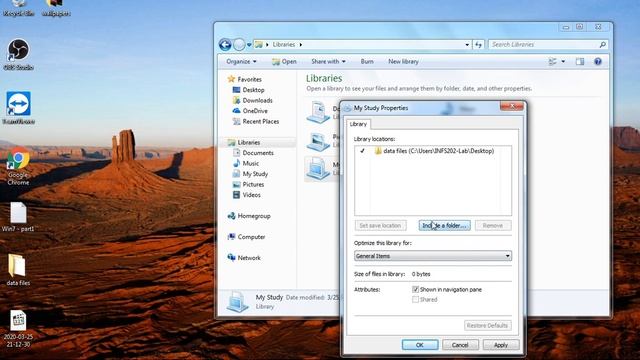Select Videos library in navigation pane
Image resolution: width=640 pixels, height=360 pixels.
(247, 195)
